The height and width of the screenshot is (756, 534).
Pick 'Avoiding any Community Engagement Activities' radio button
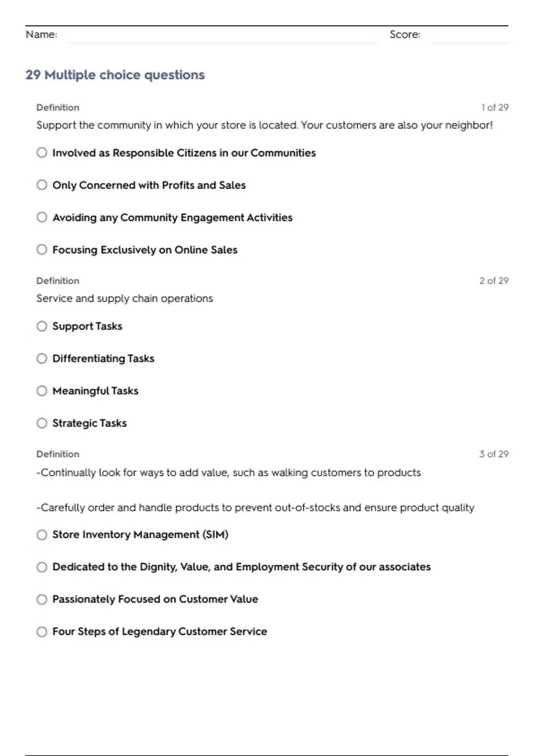click(x=42, y=217)
